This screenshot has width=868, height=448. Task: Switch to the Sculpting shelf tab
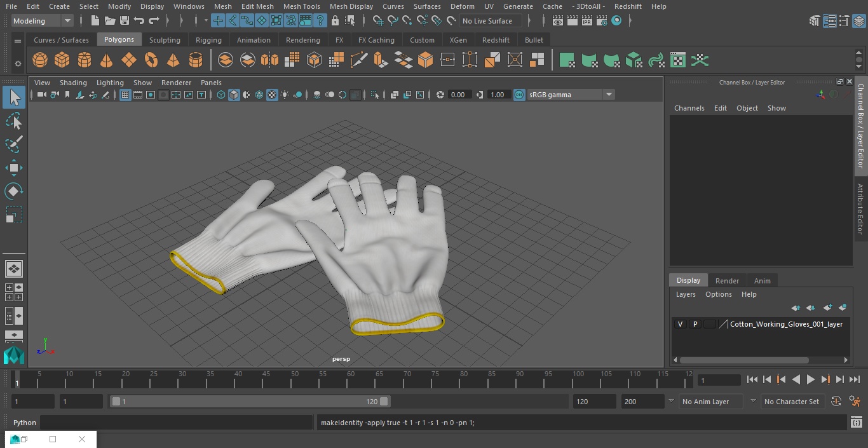[x=165, y=39]
